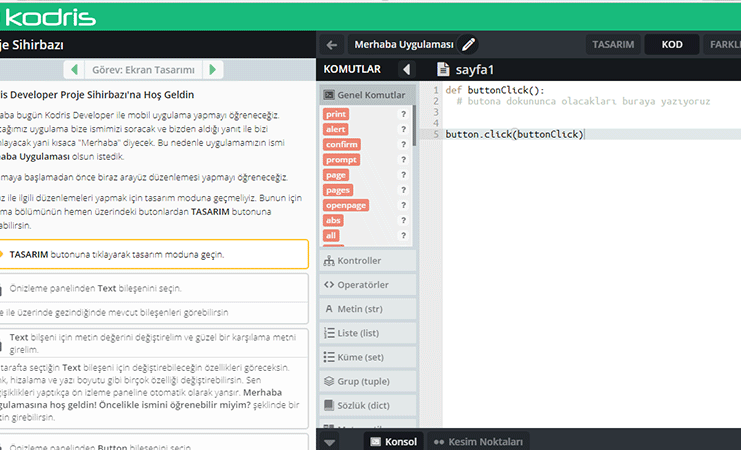Click the comment line in code editor

pyautogui.click(x=583, y=101)
